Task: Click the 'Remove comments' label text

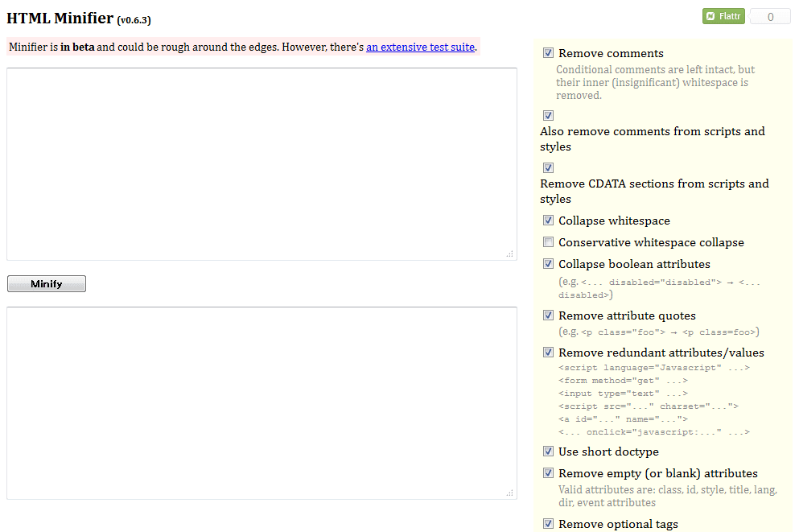Action: (611, 53)
